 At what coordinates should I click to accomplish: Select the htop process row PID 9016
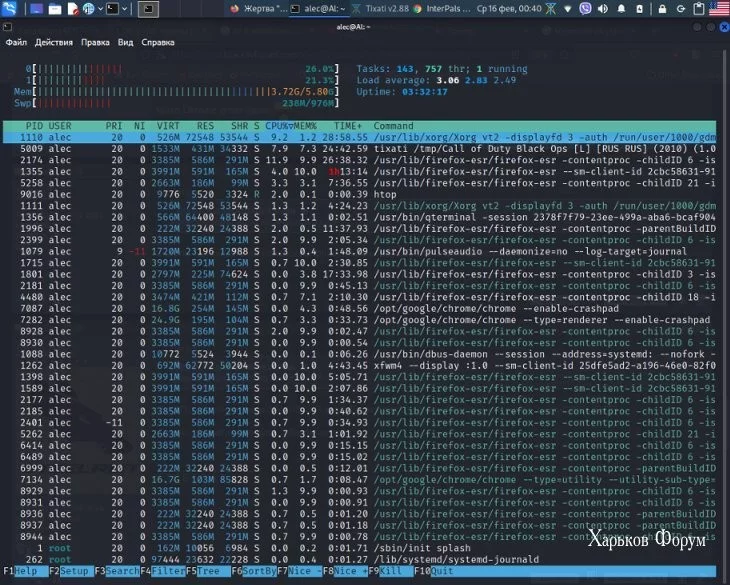point(359,195)
